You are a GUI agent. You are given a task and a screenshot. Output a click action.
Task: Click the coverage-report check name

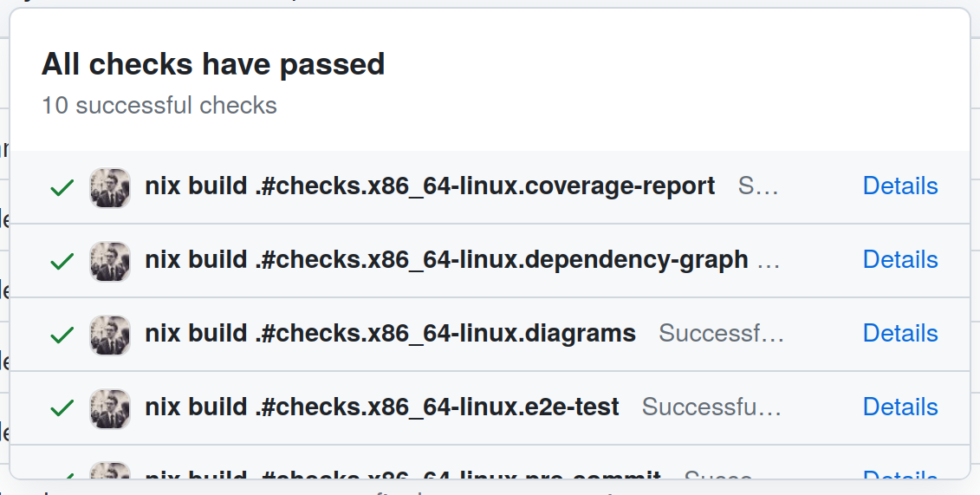pos(430,186)
